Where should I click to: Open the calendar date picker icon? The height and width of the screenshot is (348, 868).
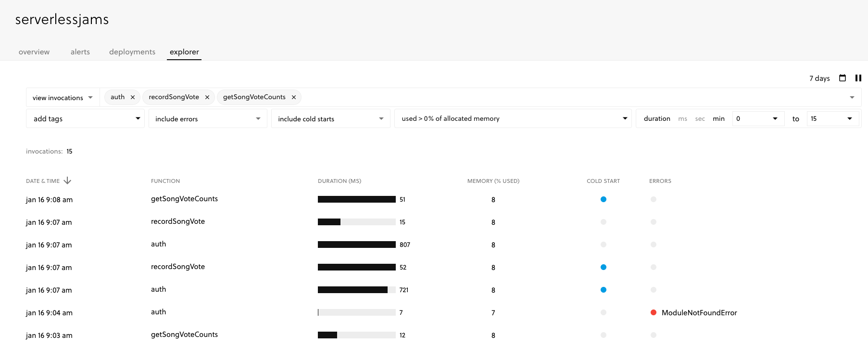tap(842, 78)
